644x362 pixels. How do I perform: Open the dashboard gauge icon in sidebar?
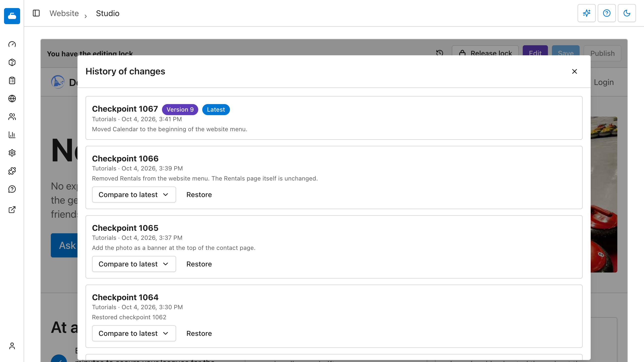coord(12,44)
